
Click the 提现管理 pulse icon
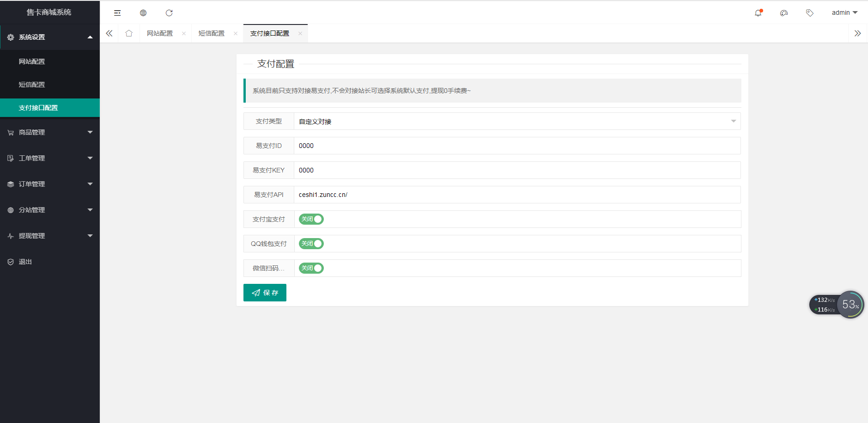[x=11, y=236]
